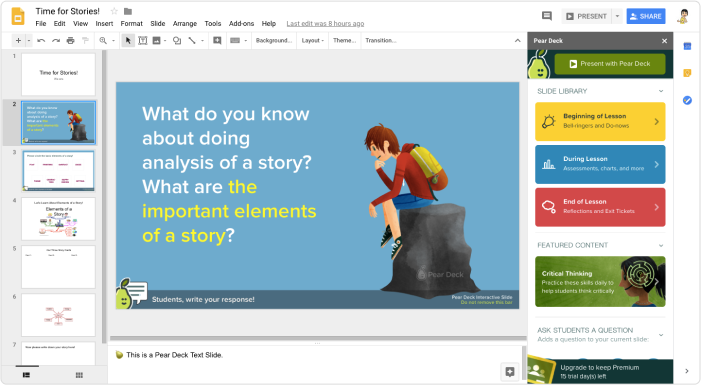Screen dimensions: 701x385
Task: Click the insert image icon
Action: point(156,41)
